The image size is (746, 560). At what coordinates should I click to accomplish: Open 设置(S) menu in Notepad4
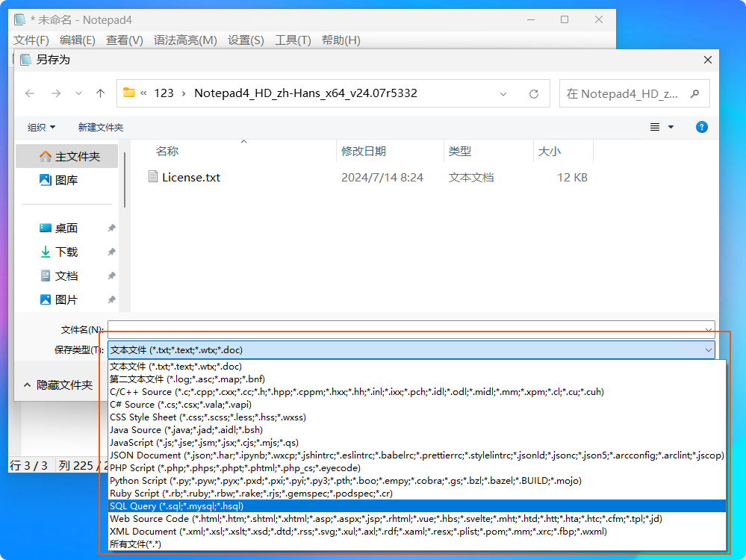coord(246,40)
